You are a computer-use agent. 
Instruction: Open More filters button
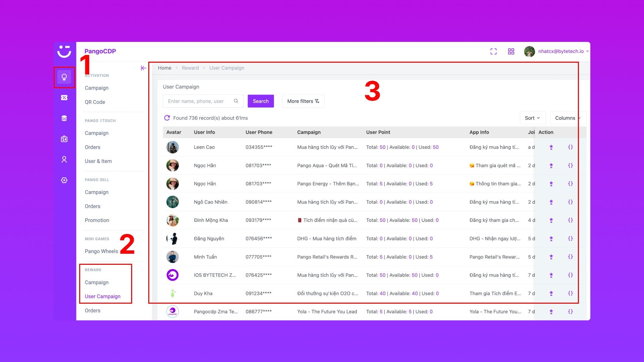coord(303,101)
